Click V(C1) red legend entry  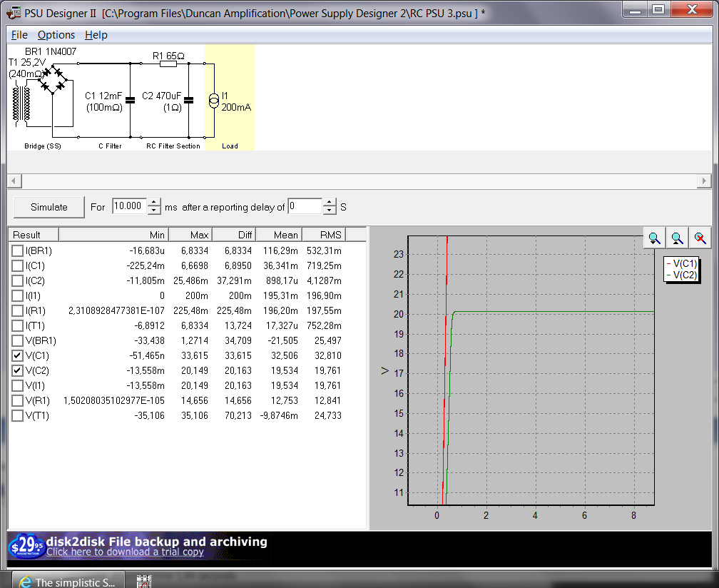click(681, 264)
